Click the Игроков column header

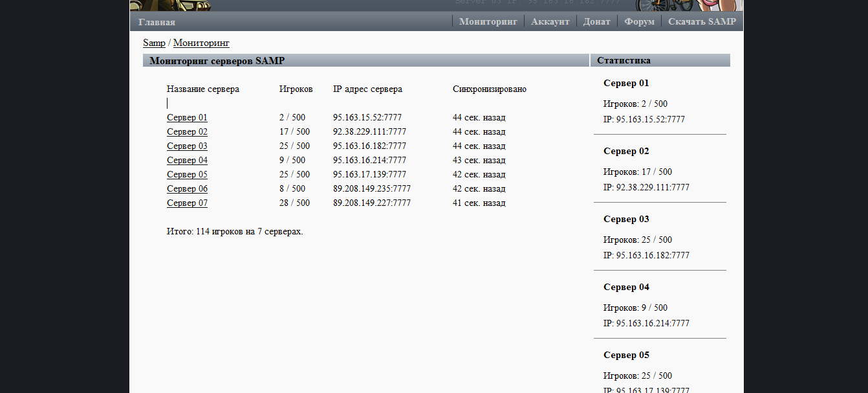(x=296, y=89)
